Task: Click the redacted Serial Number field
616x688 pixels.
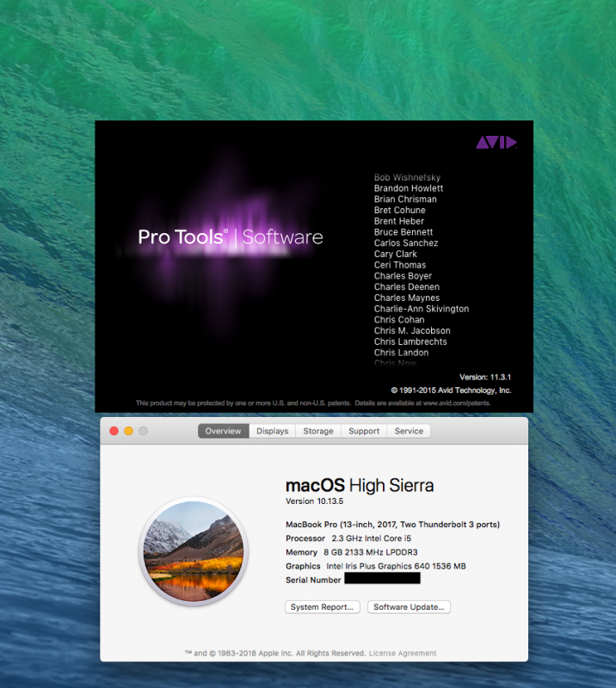Action: coord(383,578)
